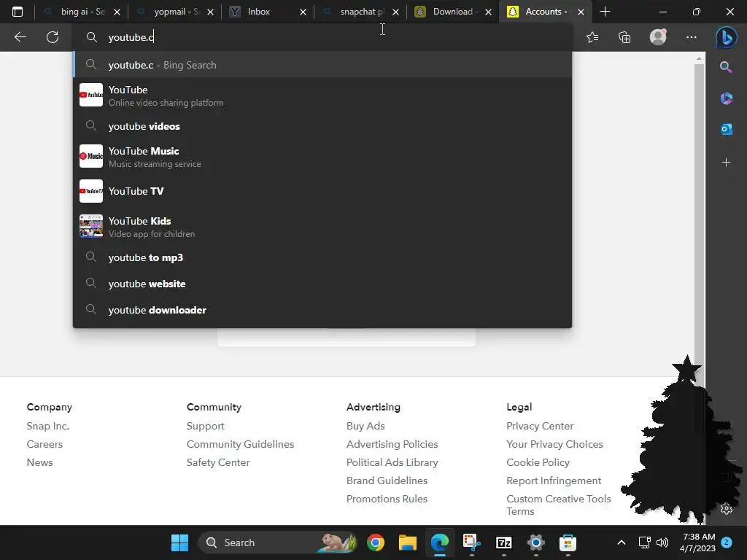
Task: Close the snapchat search tab
Action: 395,12
